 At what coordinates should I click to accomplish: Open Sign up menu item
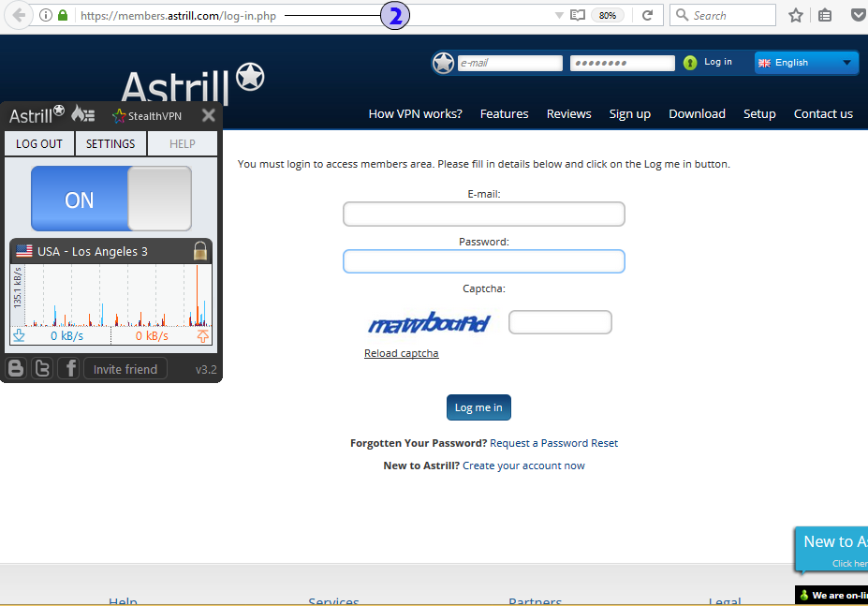[x=630, y=114]
